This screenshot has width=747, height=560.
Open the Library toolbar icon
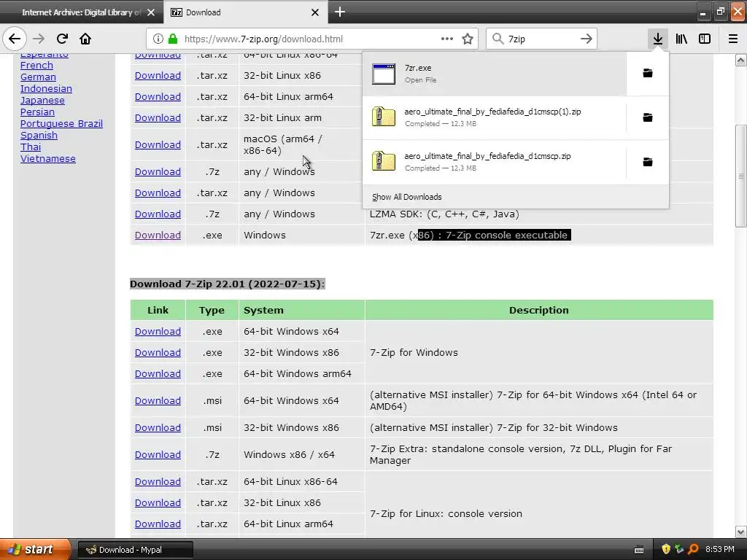coord(681,39)
